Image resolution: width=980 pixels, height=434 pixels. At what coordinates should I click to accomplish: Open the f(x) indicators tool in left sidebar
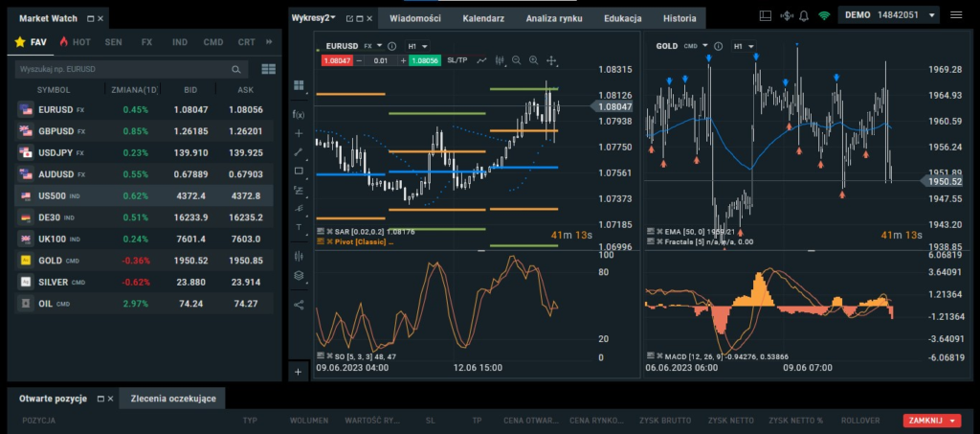[x=298, y=114]
